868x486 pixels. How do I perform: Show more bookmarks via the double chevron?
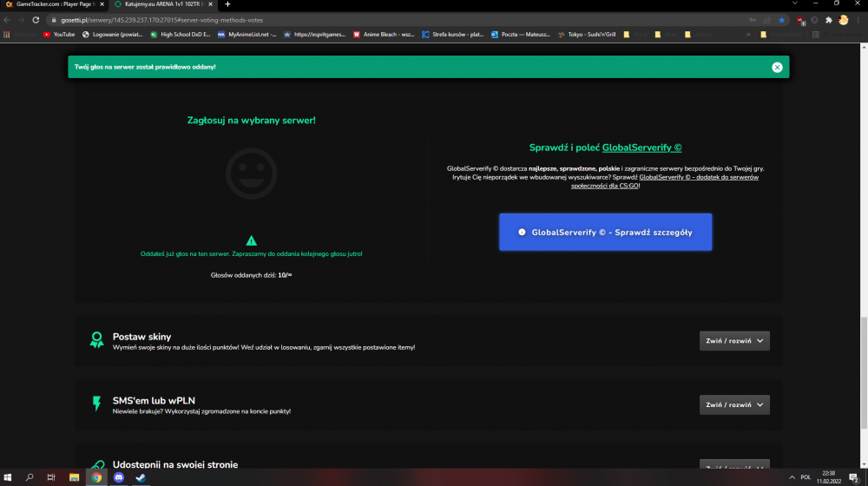click(x=748, y=35)
